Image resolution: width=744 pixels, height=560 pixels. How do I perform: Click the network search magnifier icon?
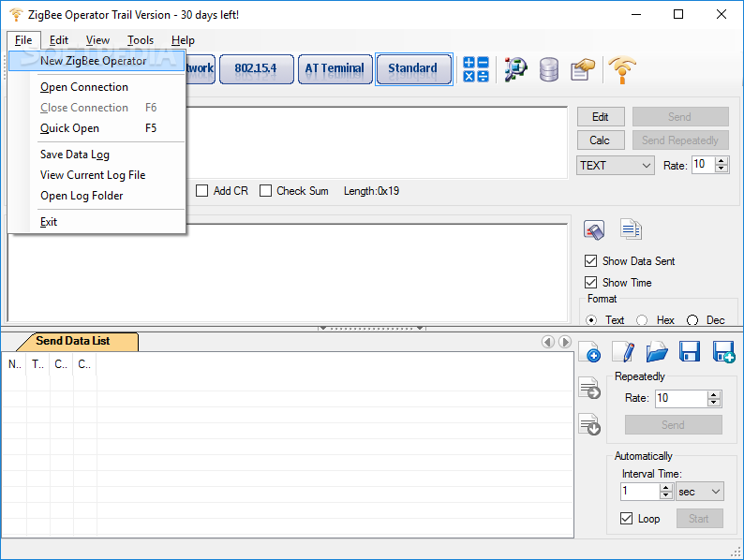pos(515,69)
